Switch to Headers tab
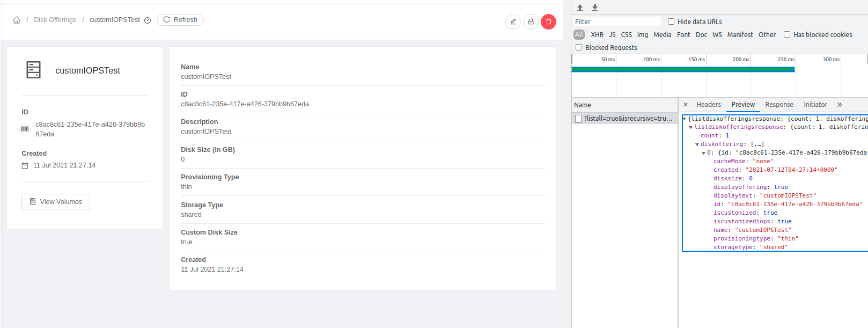Screen dimensions: 868x328 [709, 105]
